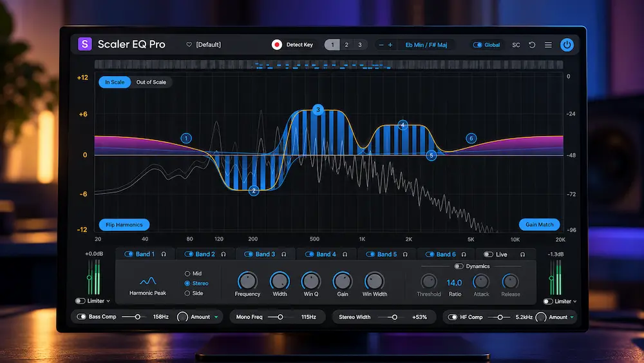Click the blue power bypass button
The image size is (644, 363).
coord(567,44)
